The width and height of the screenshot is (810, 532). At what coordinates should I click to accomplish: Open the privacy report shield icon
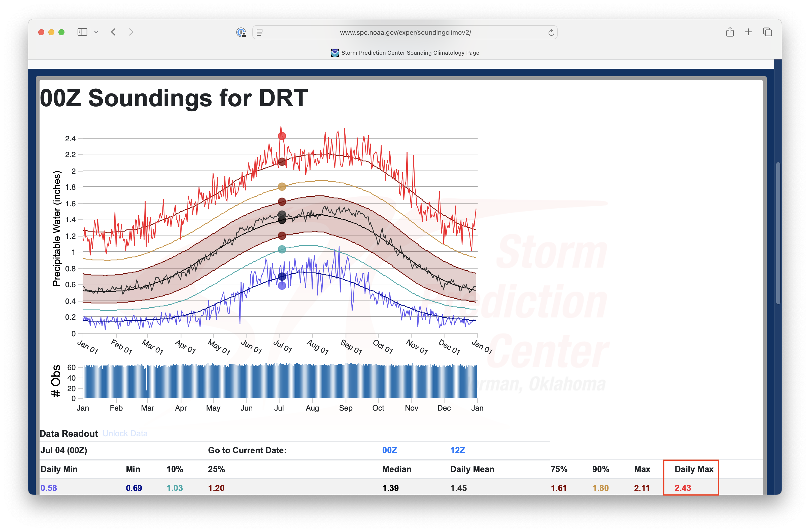tap(241, 32)
